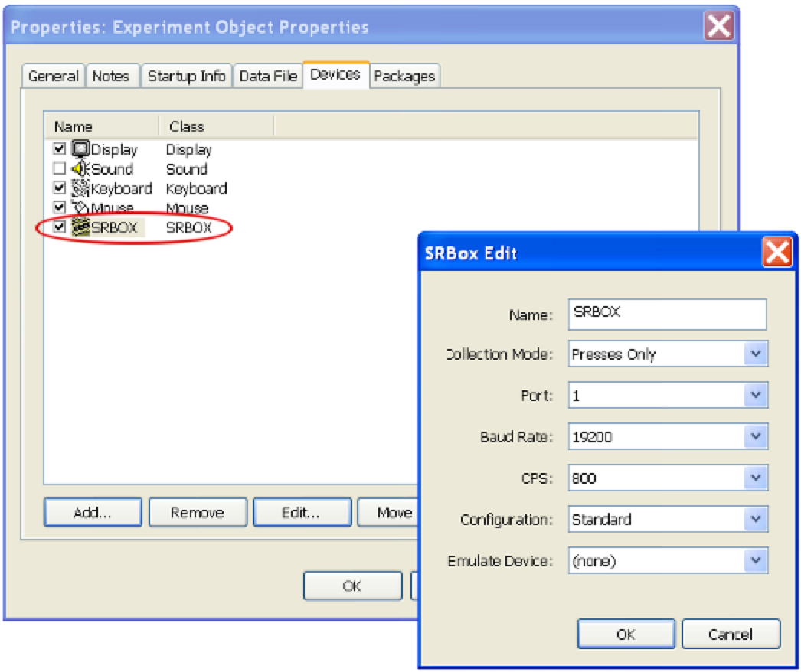Close the Experiment Object Properties window

(719, 27)
